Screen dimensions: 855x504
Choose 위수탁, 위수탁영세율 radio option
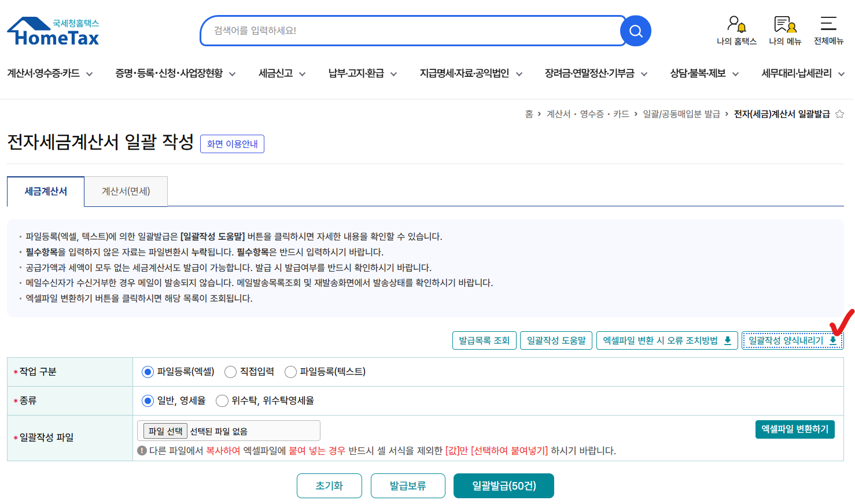222,401
